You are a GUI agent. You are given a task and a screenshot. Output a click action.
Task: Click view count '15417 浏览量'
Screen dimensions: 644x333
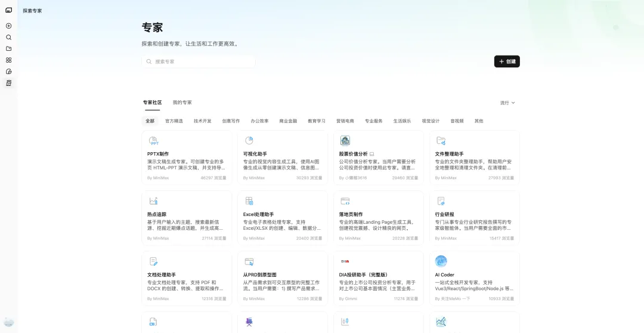[501, 239]
